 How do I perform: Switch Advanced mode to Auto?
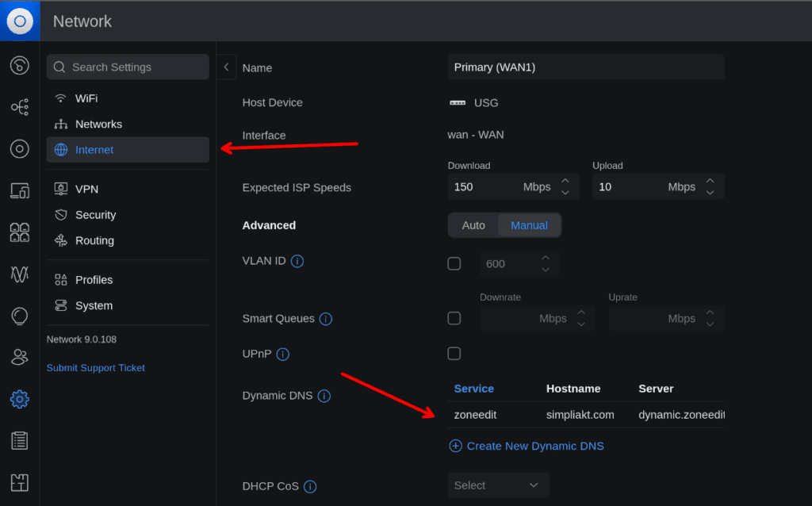tap(473, 225)
